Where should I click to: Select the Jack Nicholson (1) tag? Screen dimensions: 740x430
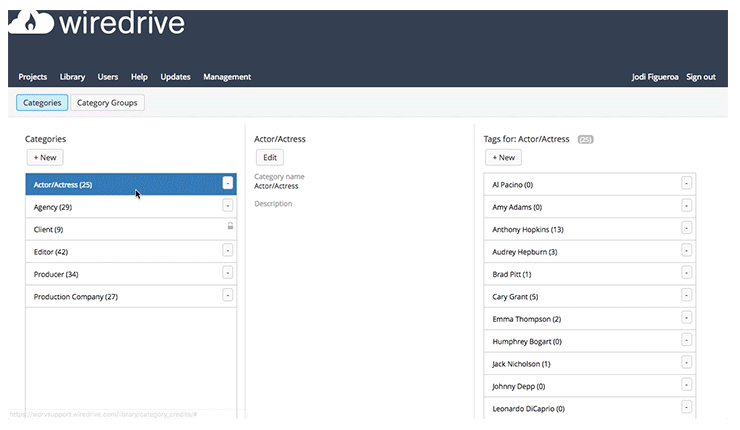coord(590,364)
